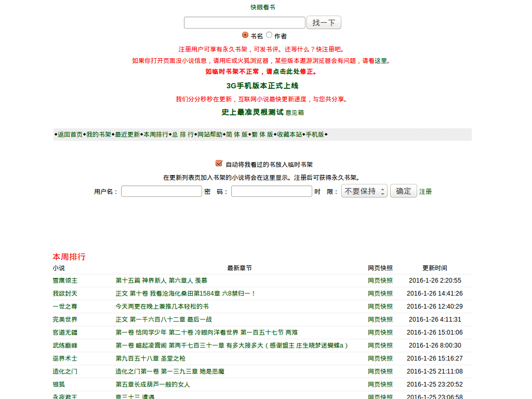Open 网页快照 for 我欲封天

pos(380,294)
